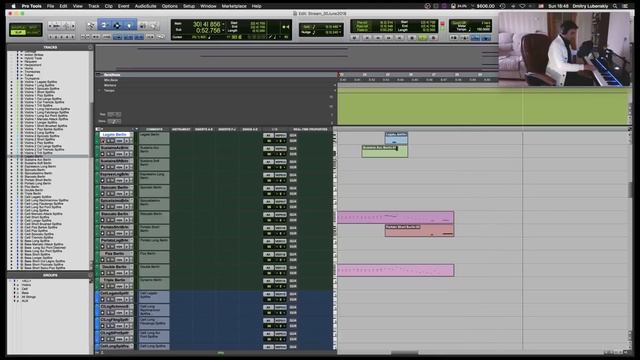Record-enable the Pizz Berlin track
Viewport: 640px width, 360px height.
(x=103, y=260)
